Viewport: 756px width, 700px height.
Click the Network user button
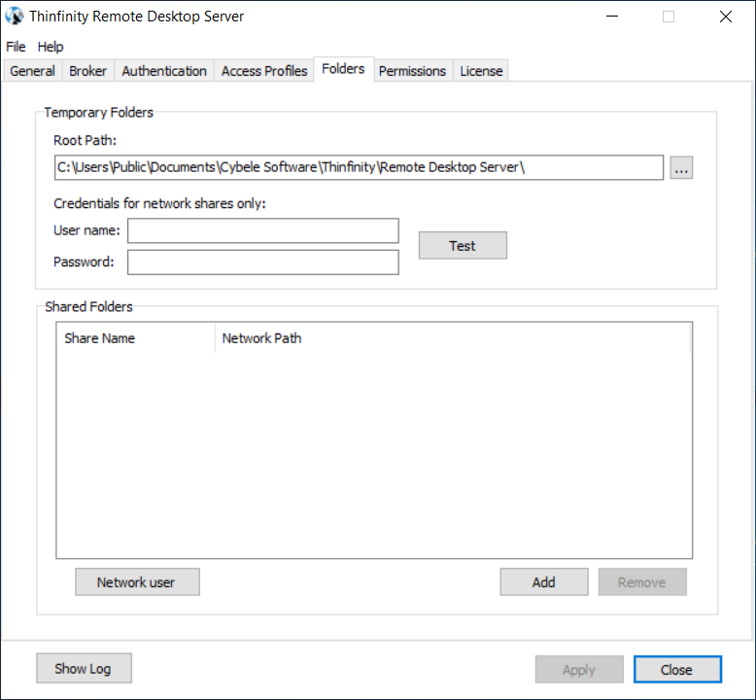pos(137,581)
